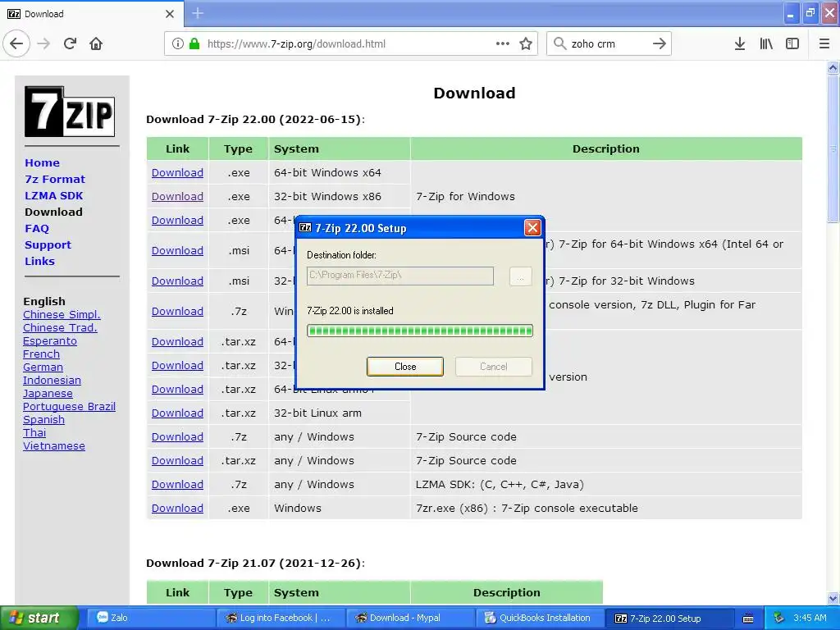840x630 pixels.
Task: Switch language to German
Action: click(43, 367)
